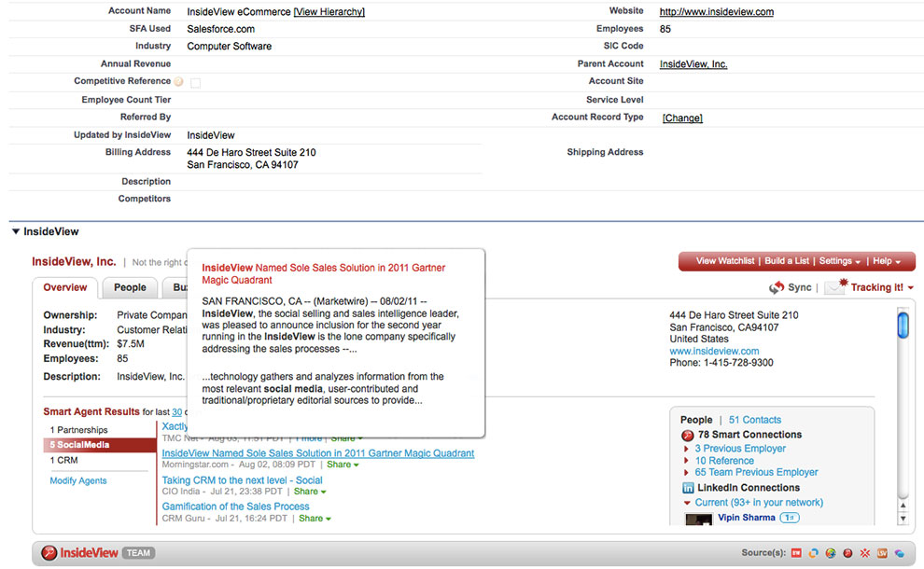Screen dimensions: 924x569
Task: Switch to the People tab
Action: [130, 287]
